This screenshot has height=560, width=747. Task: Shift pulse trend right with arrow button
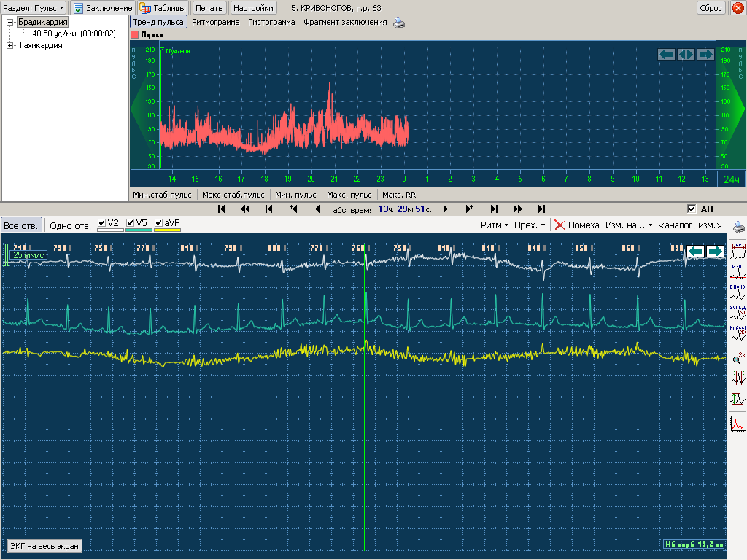point(705,54)
